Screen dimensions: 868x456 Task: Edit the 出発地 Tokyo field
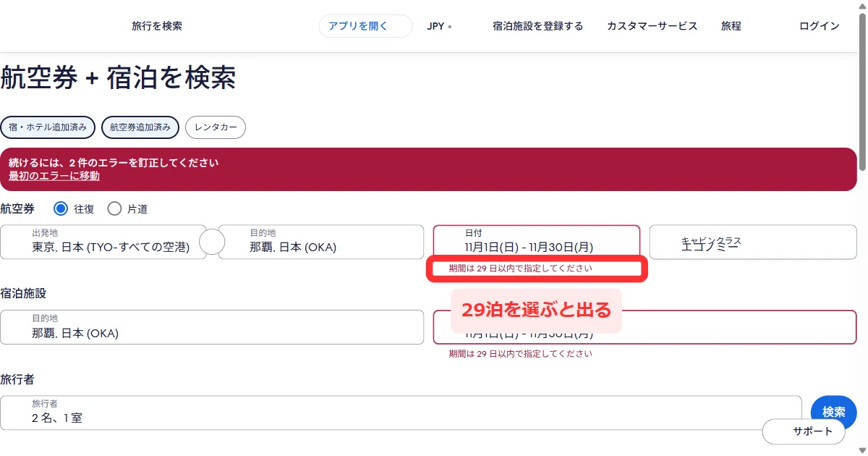[x=103, y=242]
